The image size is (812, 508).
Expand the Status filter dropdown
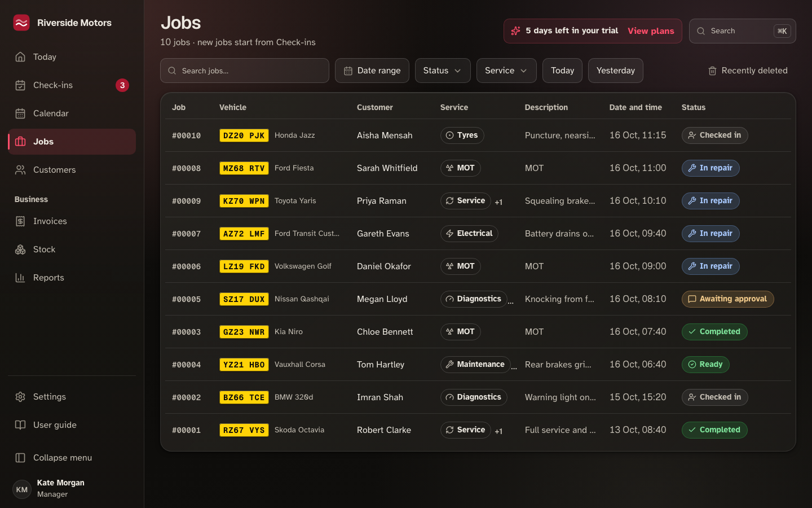coord(443,71)
